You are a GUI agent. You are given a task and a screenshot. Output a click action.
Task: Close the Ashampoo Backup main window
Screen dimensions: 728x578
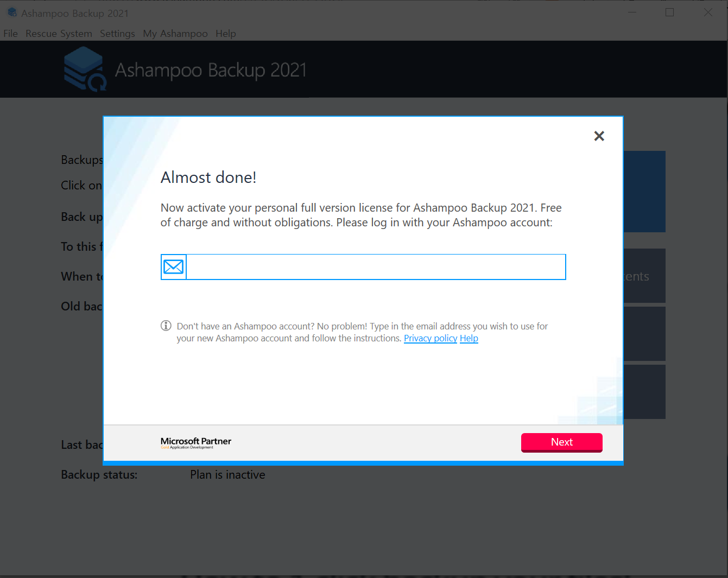(708, 12)
